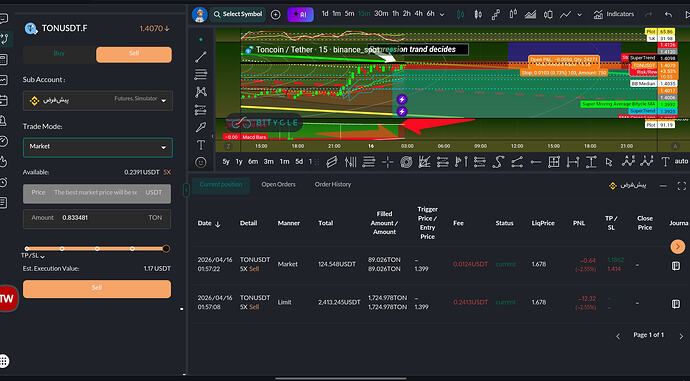Open the Trade Mode Market dropdown

click(98, 147)
